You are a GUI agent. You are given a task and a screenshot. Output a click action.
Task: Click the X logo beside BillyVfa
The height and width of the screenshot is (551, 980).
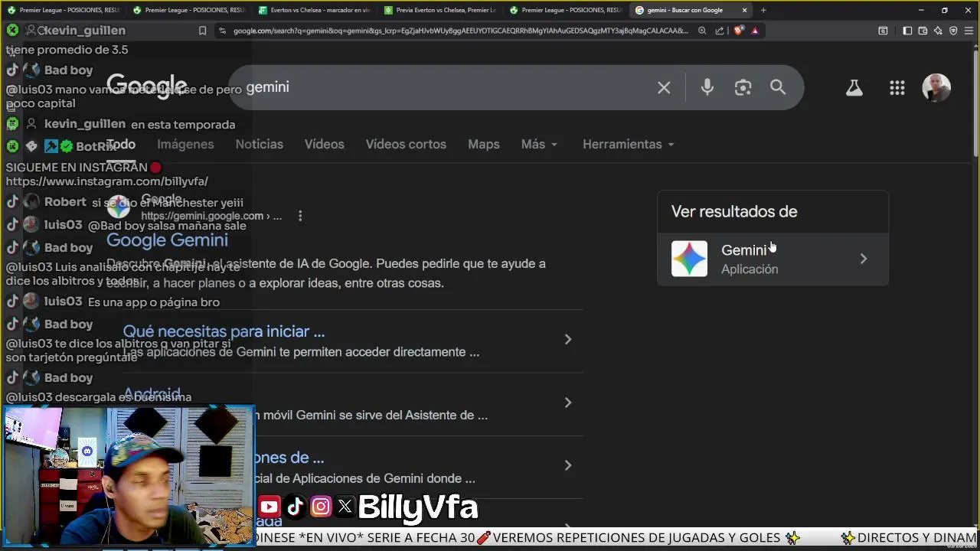pyautogui.click(x=345, y=506)
